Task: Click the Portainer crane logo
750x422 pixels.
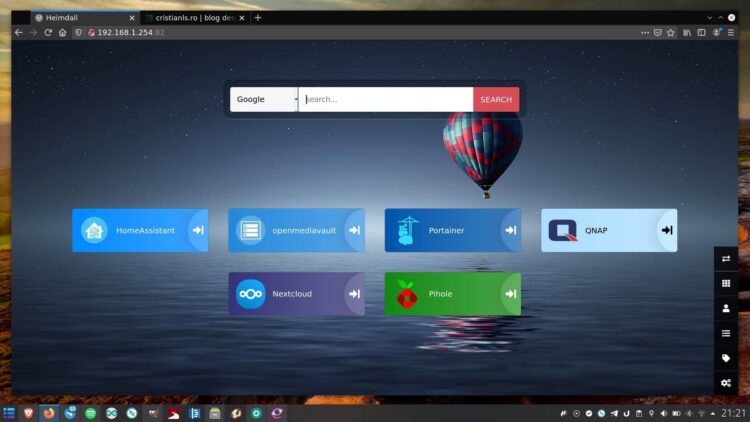Action: pyautogui.click(x=407, y=230)
